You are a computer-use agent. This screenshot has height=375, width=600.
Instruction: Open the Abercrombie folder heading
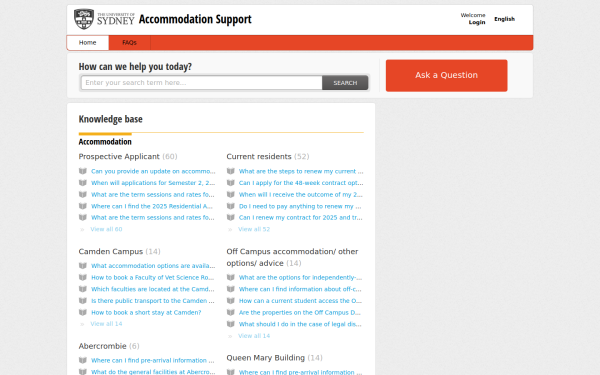point(102,346)
